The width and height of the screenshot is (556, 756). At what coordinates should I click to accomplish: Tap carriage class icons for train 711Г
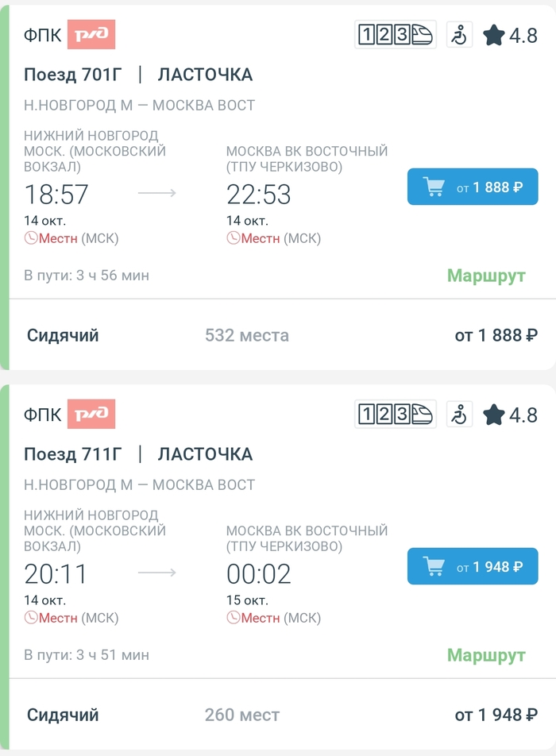[x=395, y=415]
